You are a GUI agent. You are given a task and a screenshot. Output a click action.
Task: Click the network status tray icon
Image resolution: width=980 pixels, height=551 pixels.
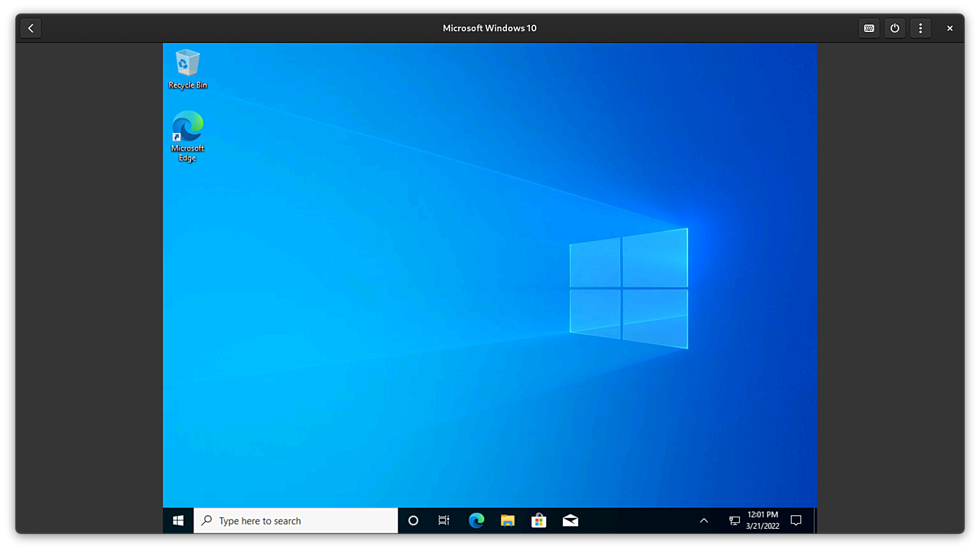point(734,520)
